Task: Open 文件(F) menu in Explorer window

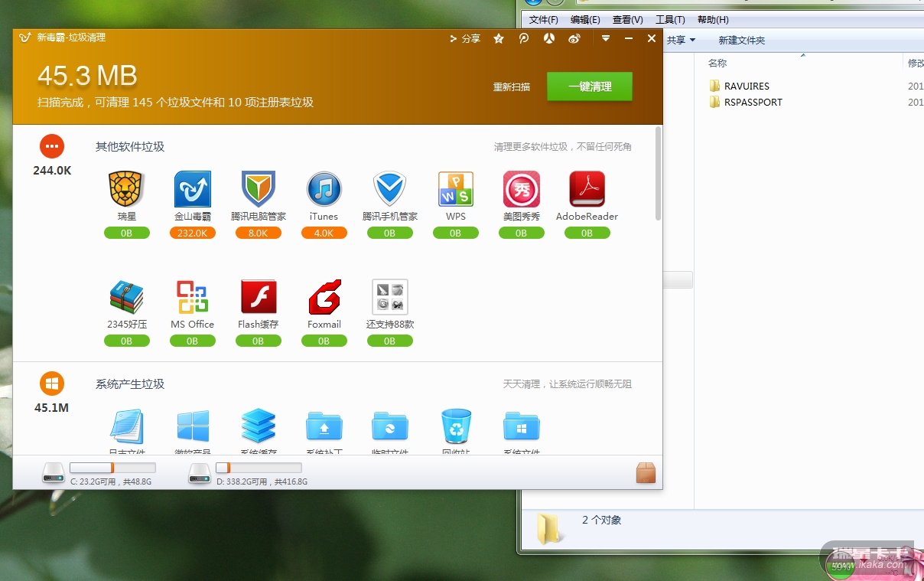Action: (543, 20)
